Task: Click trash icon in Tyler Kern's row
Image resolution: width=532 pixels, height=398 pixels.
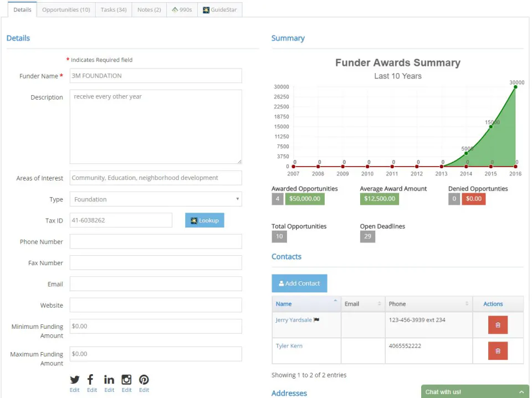Action: pyautogui.click(x=497, y=350)
